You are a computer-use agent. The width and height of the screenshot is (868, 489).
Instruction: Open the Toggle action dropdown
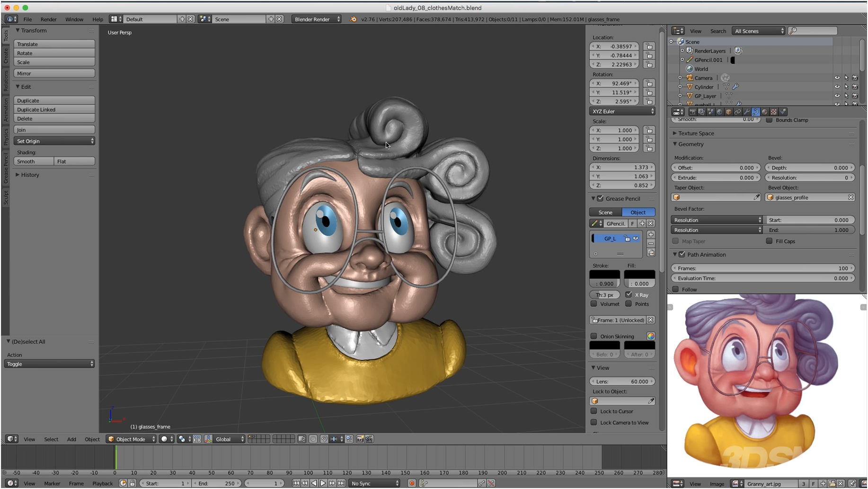point(49,364)
